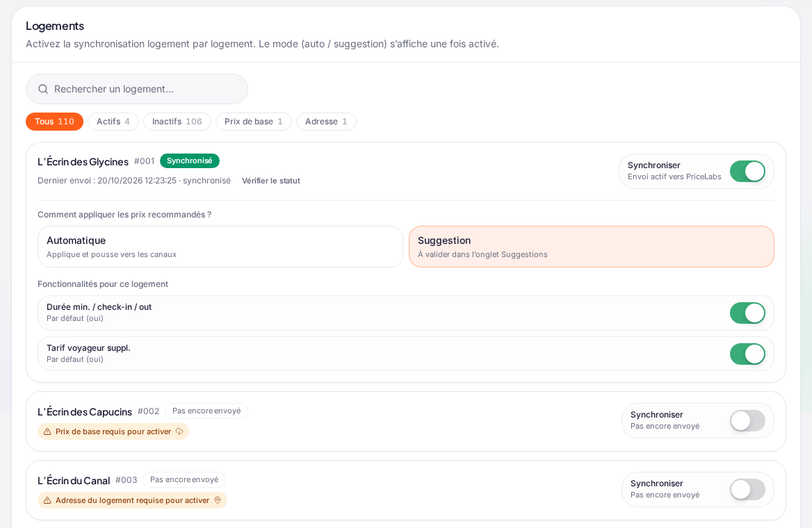Focus the Rechercher un logement search field

pos(137,89)
